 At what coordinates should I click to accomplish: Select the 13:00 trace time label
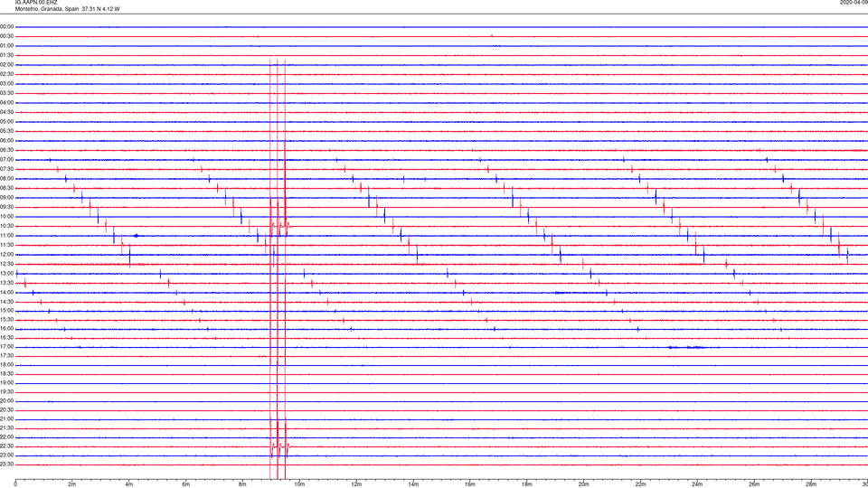(7, 273)
